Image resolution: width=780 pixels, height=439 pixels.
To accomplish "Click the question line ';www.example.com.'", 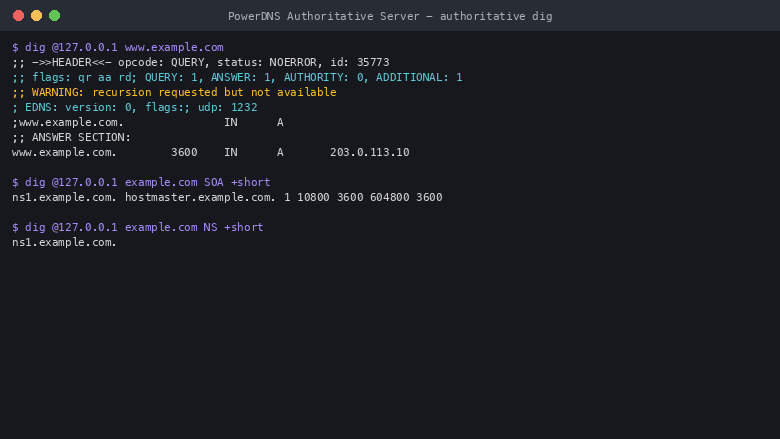I will [148, 122].
